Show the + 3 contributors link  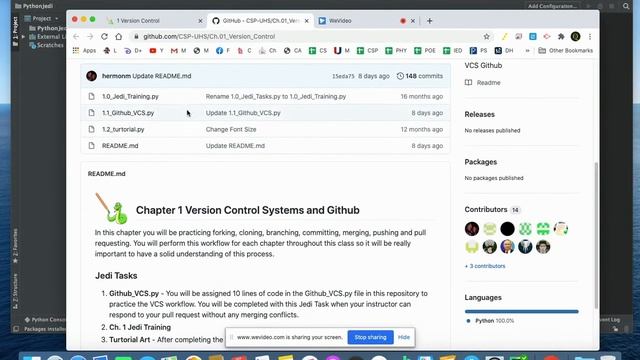click(485, 266)
